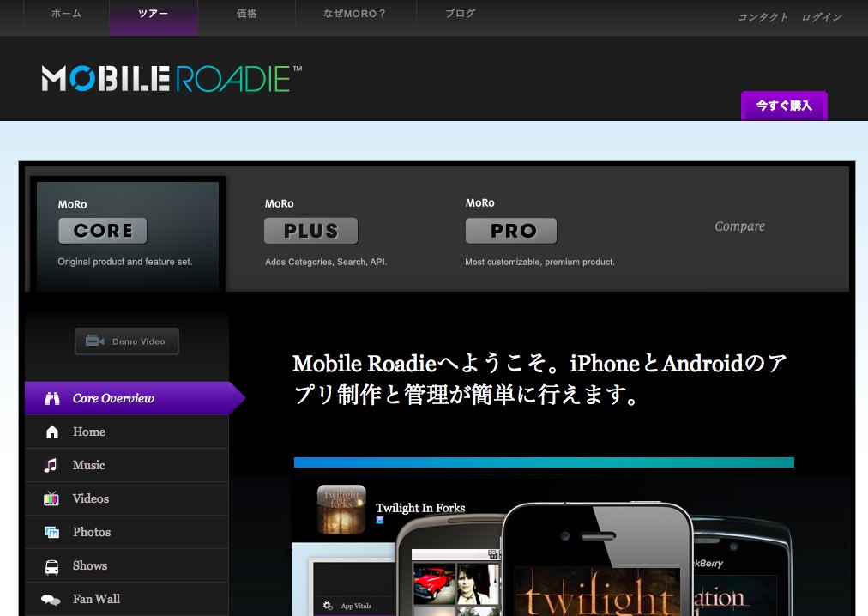Image resolution: width=868 pixels, height=616 pixels.
Task: Switch to the MoRo PLUS product tab
Action: [x=326, y=233]
